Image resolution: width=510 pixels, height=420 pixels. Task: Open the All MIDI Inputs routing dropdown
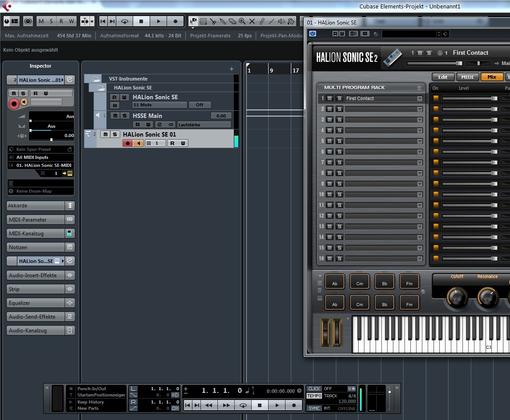pos(41,157)
